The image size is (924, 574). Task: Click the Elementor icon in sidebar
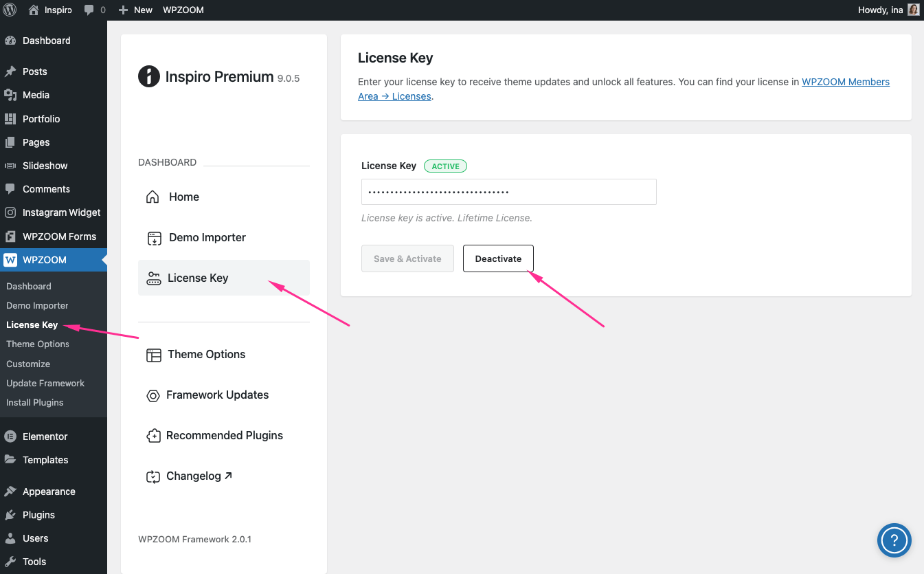pos(10,437)
